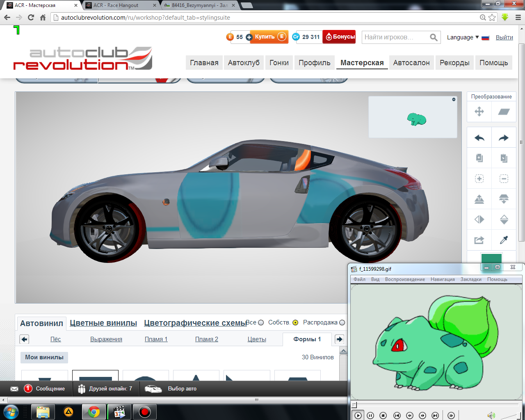Open the Пёс vinyl category
Viewport: 525px width, 420px height.
pos(55,339)
